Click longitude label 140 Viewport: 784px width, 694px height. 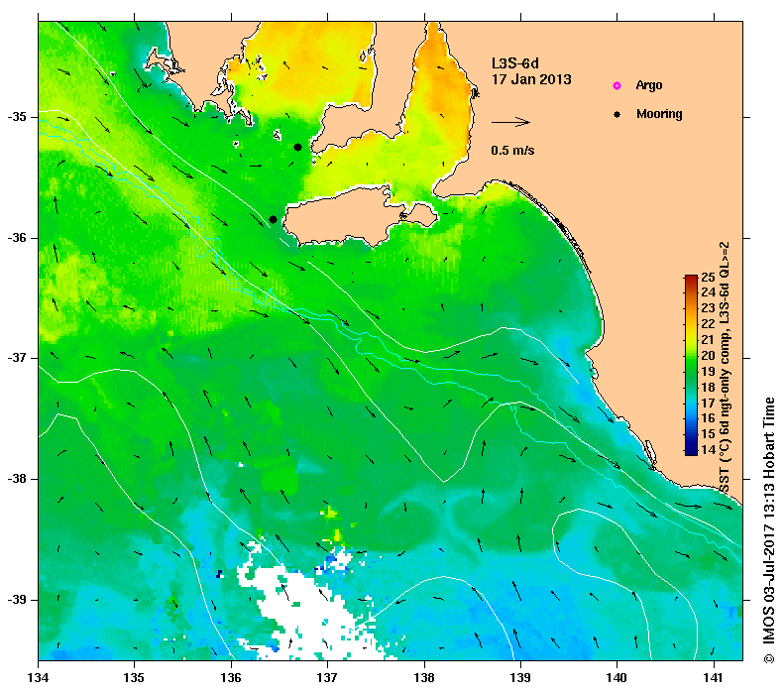(617, 678)
